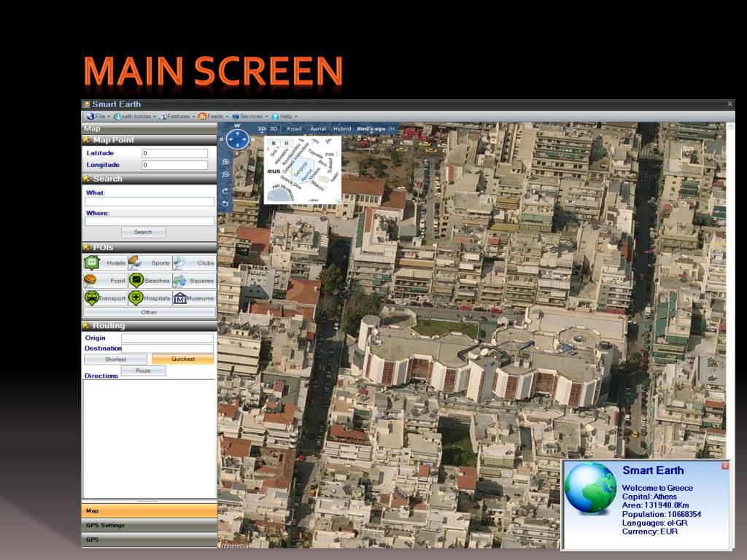The height and width of the screenshot is (560, 747).
Task: Collapse the Map Point section header
Action: click(x=149, y=140)
